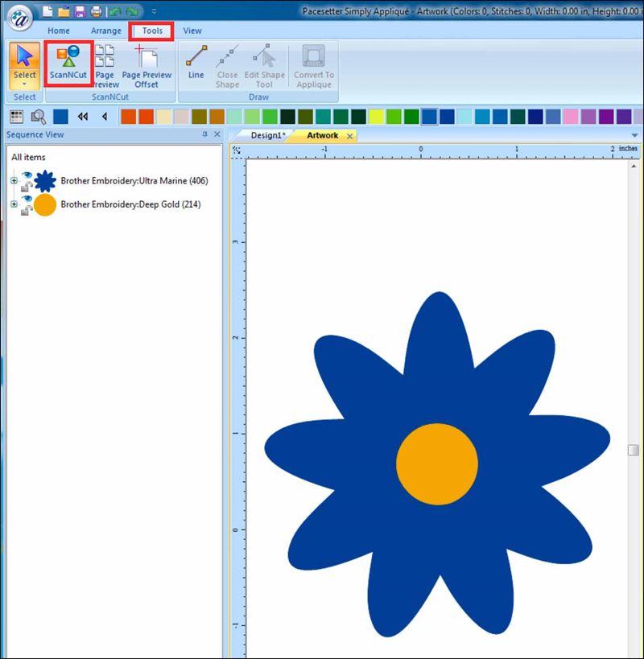Click the gold center circle on canvas
644x659 pixels.
click(437, 464)
